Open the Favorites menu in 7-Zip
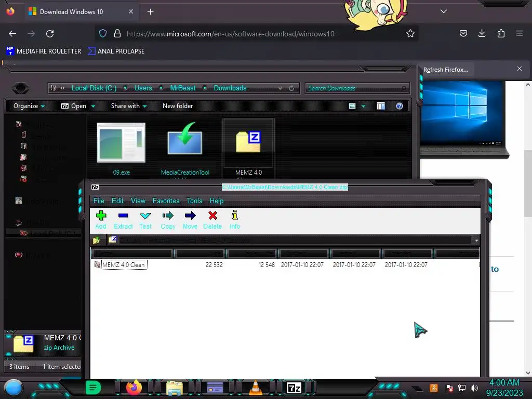 [x=166, y=201]
